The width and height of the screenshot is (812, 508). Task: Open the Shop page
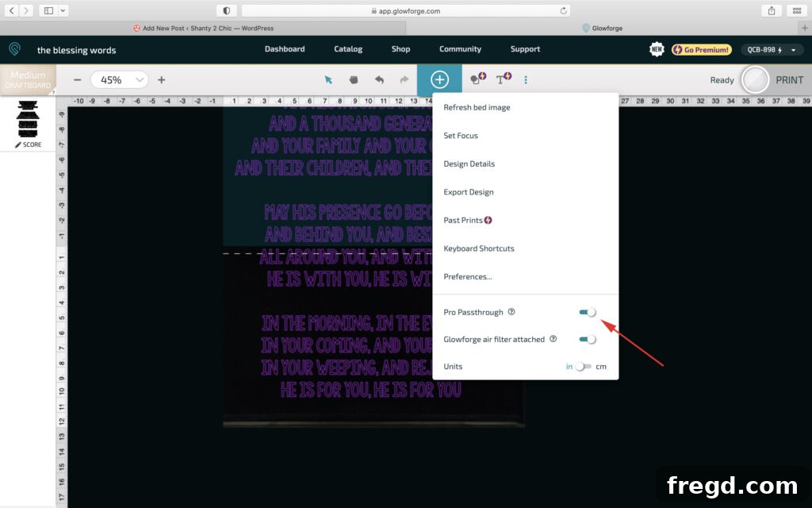pyautogui.click(x=400, y=48)
